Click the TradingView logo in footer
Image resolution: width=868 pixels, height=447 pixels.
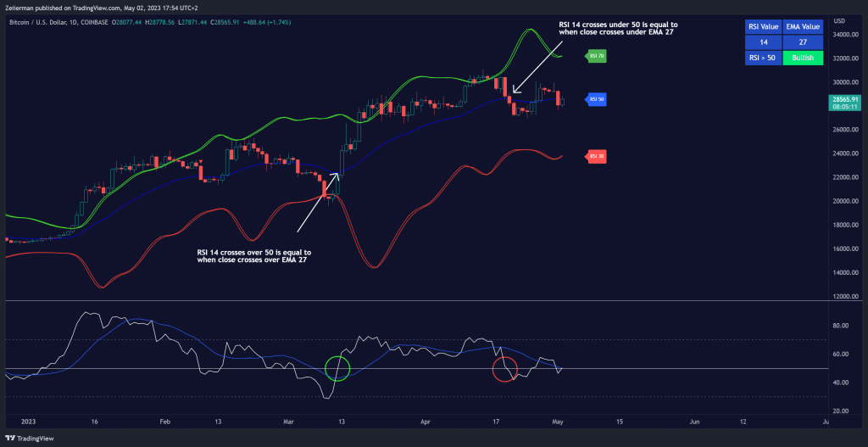tap(33, 439)
